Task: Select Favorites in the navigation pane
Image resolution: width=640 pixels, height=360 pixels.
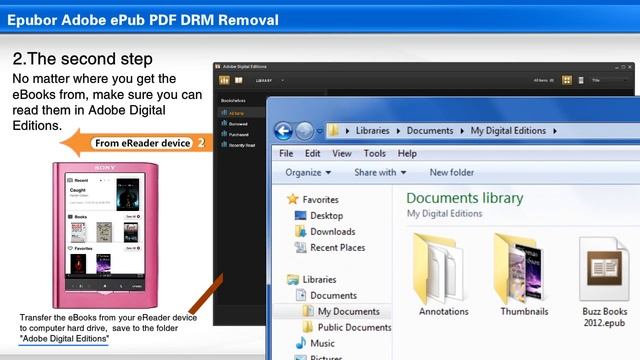Action: point(320,200)
